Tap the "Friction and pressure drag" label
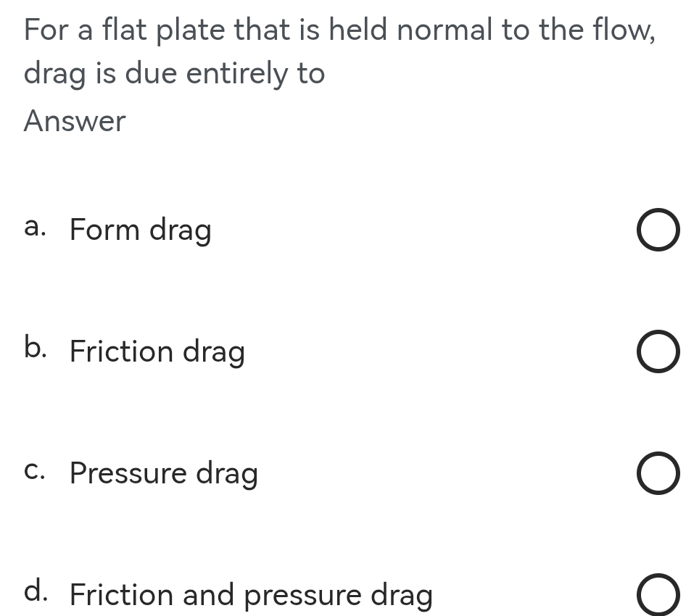The height and width of the screenshot is (616, 686). point(251,596)
